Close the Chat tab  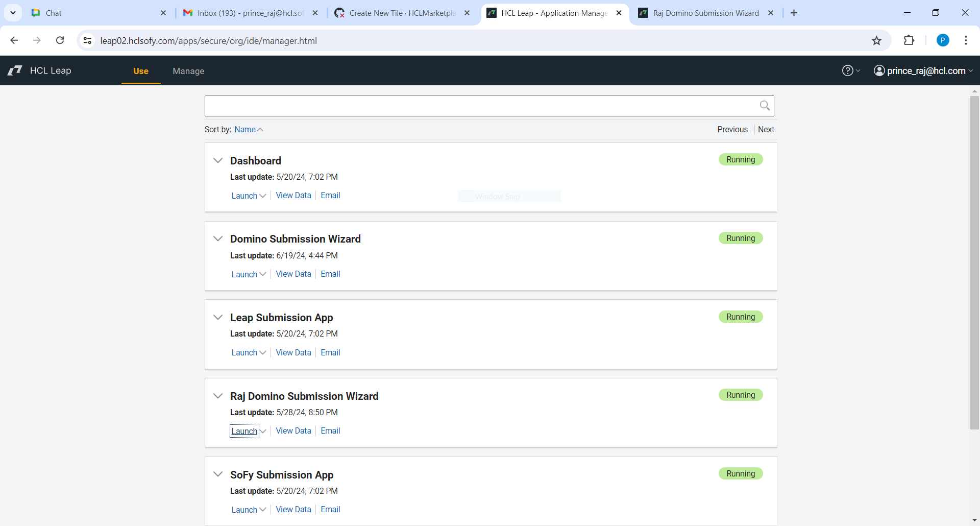coord(163,13)
